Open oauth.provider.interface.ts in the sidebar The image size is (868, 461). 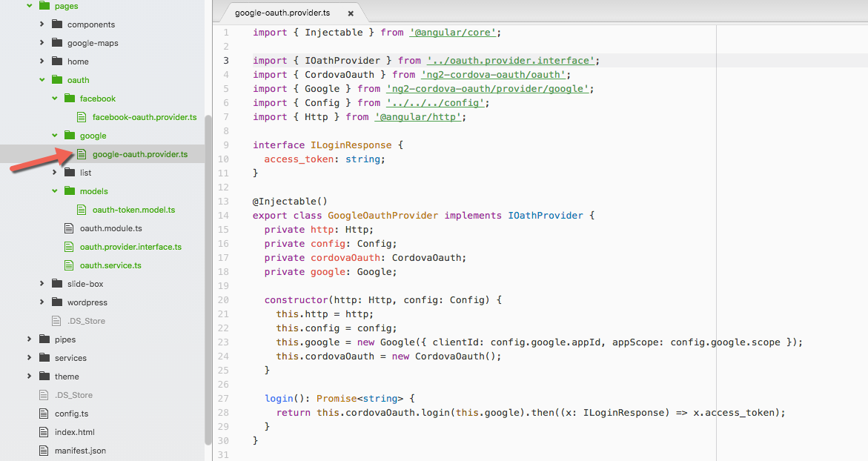click(130, 247)
